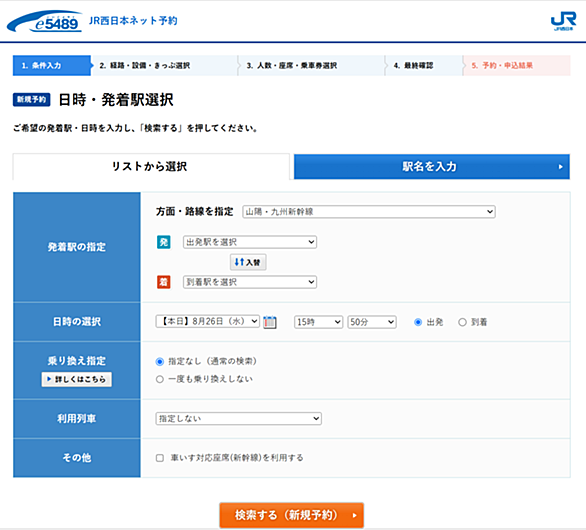Select the 到着 radio button
Image resolution: width=586 pixels, height=530 pixels.
pyautogui.click(x=462, y=322)
